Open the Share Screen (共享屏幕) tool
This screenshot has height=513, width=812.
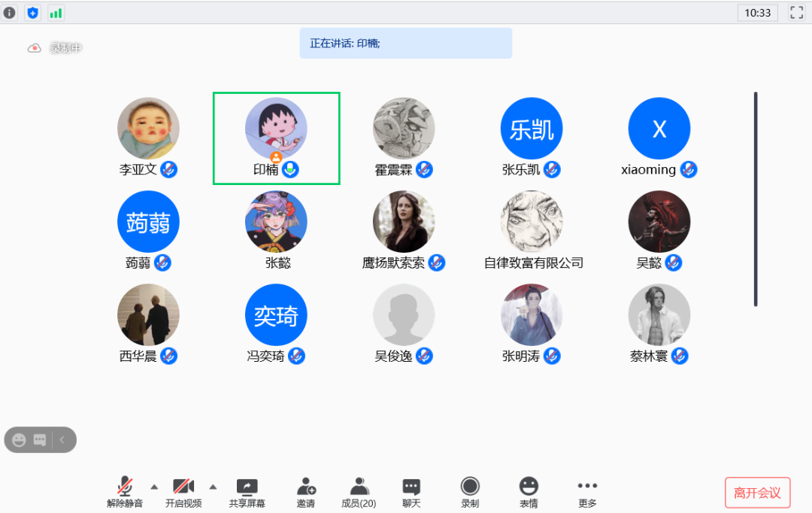(x=247, y=492)
